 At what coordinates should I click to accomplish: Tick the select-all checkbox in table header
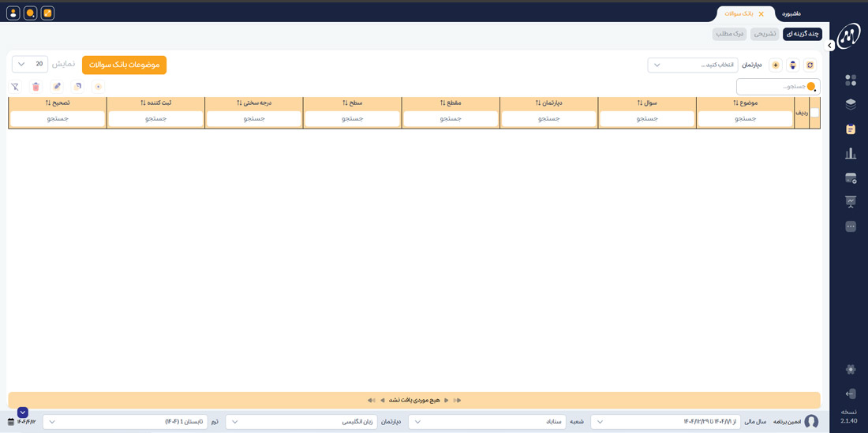coord(815,113)
